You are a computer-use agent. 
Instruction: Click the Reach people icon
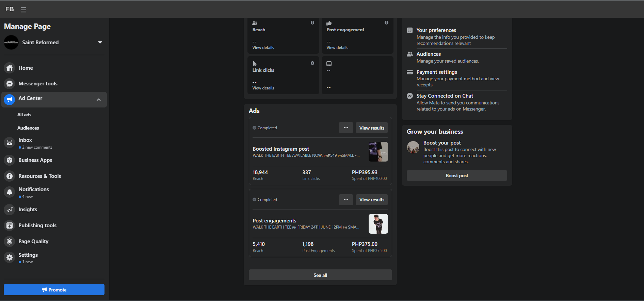[255, 23]
